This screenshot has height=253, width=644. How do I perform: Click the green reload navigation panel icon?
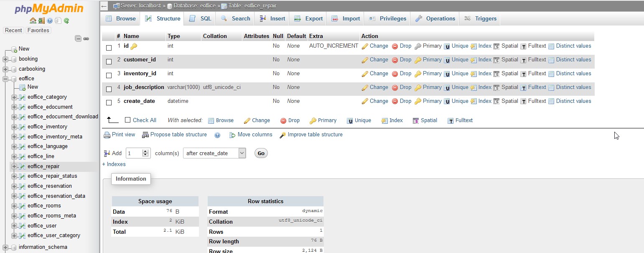[x=66, y=20]
